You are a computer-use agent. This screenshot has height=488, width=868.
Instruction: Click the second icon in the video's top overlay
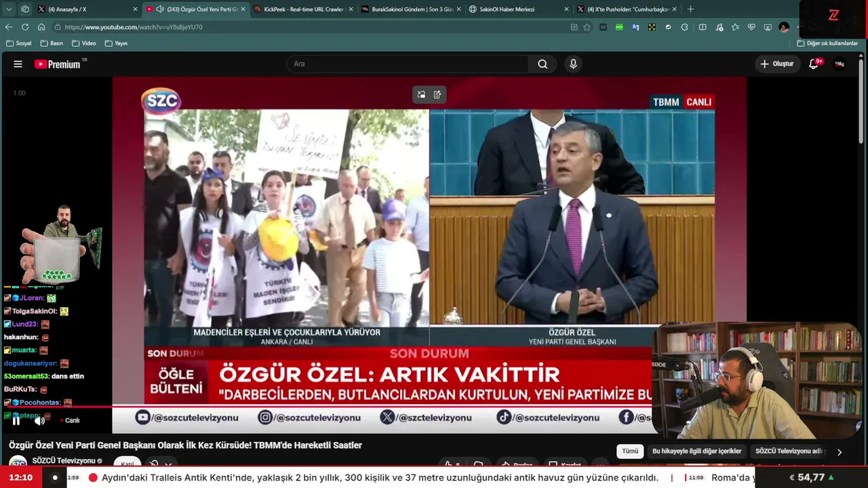point(437,95)
